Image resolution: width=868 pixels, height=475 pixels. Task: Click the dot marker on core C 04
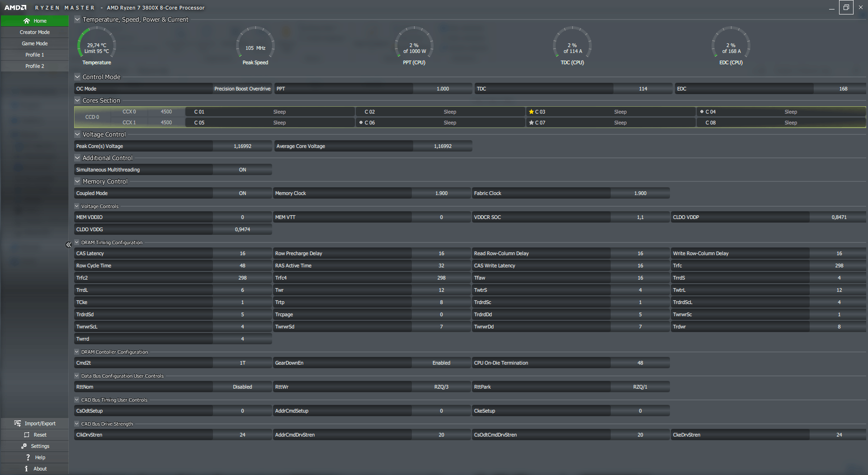[x=702, y=111]
